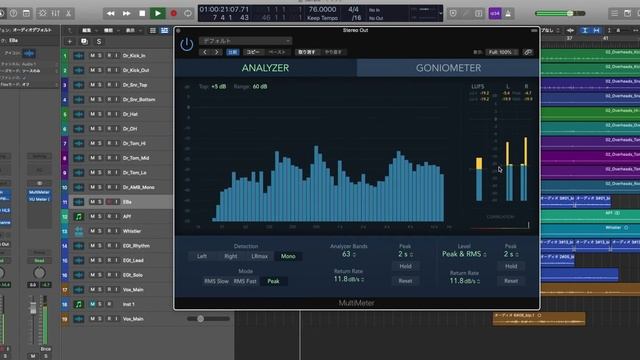Image resolution: width=640 pixels, height=360 pixels.
Task: Click the plugin link chain icon
Action: (528, 52)
